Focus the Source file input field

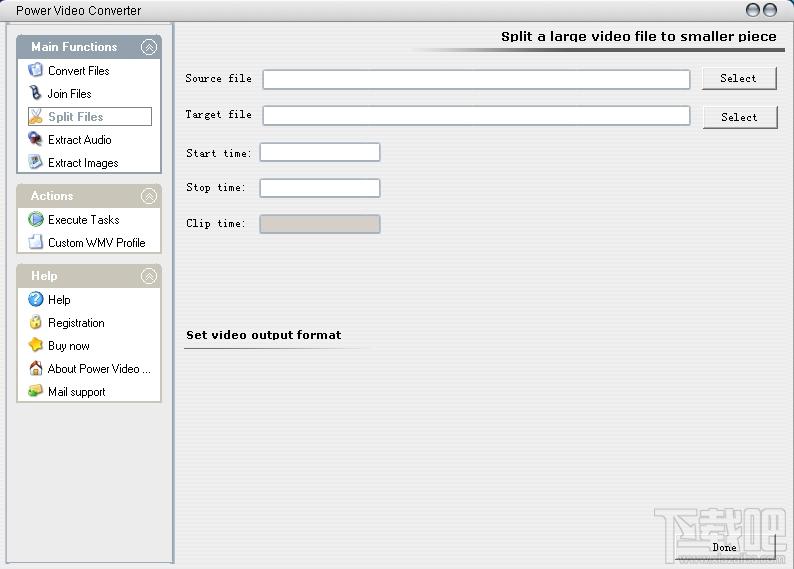point(476,79)
